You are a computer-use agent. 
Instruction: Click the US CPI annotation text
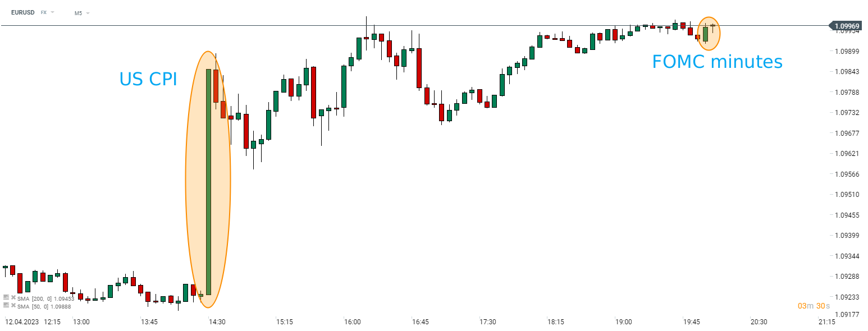pyautogui.click(x=148, y=79)
